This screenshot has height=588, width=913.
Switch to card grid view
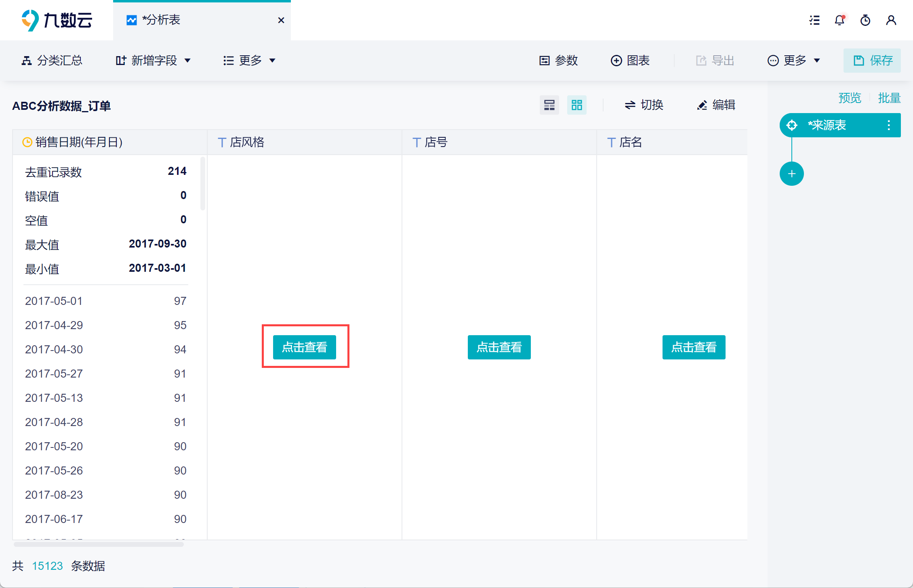(x=576, y=105)
